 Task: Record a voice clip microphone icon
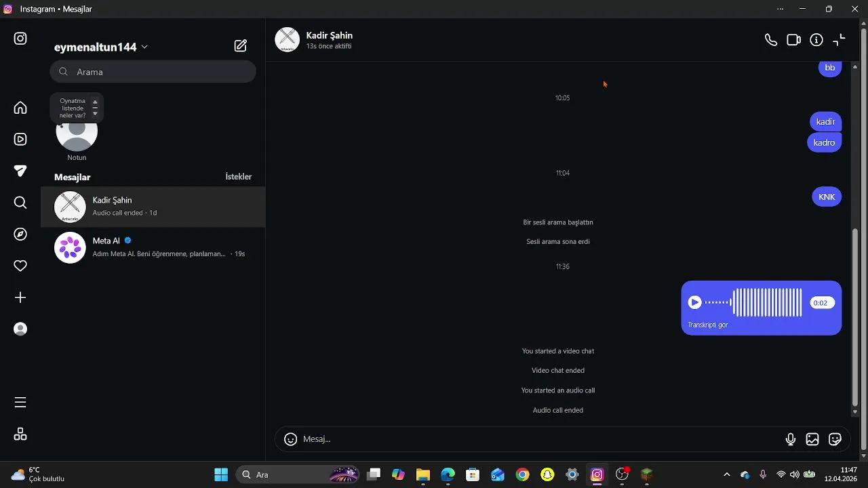790,439
